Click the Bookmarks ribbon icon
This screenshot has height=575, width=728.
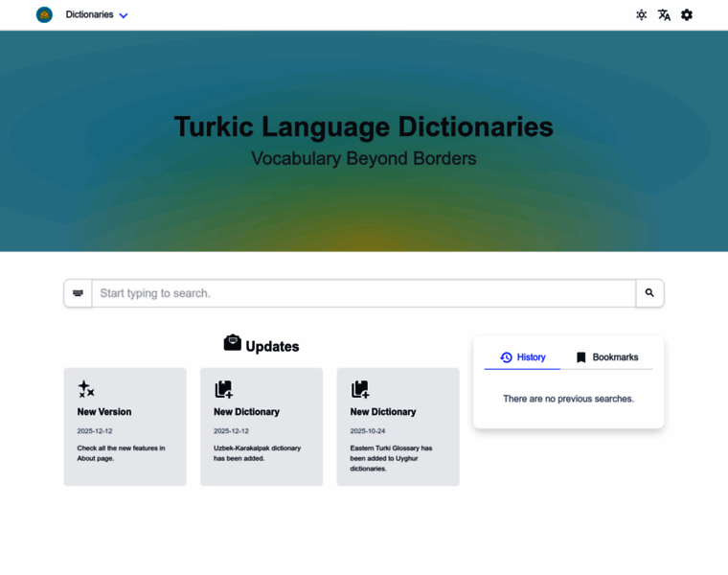pyautogui.click(x=580, y=357)
